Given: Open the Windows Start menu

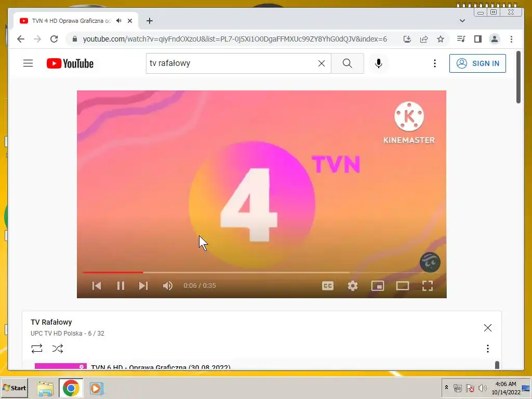Looking at the screenshot, I should (14, 388).
